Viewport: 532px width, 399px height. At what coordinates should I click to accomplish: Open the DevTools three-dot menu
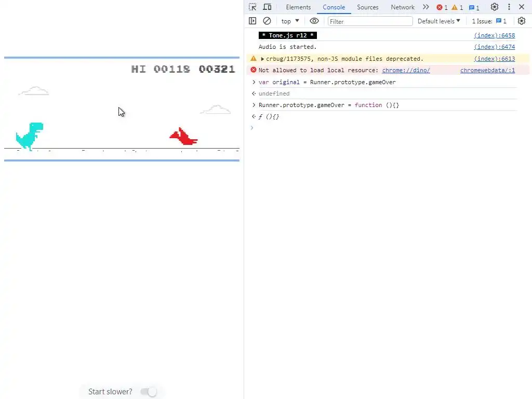pyautogui.click(x=509, y=7)
